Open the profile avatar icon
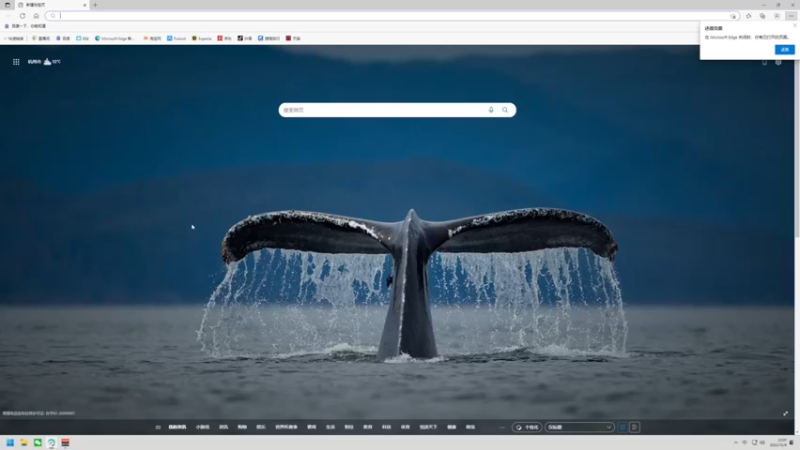Screen dimensions: 800x450 click(x=777, y=16)
